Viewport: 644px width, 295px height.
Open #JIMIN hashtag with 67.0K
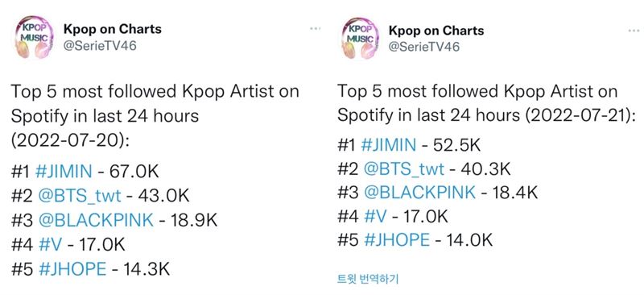click(64, 171)
